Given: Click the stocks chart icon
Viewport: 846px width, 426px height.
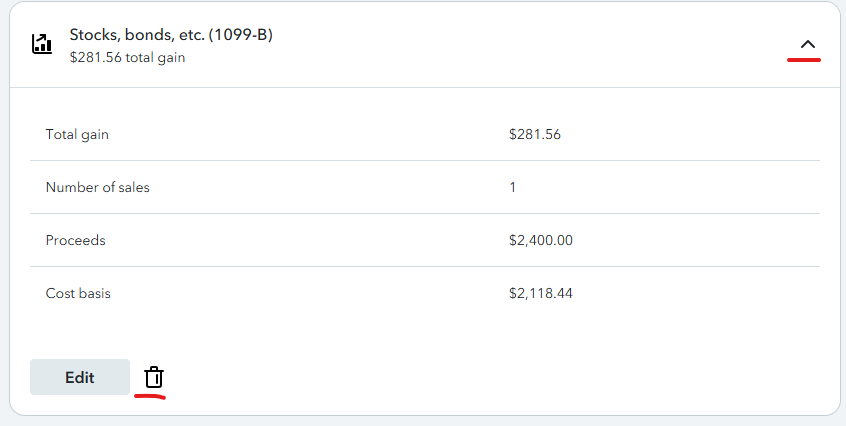Looking at the screenshot, I should tap(42, 44).
